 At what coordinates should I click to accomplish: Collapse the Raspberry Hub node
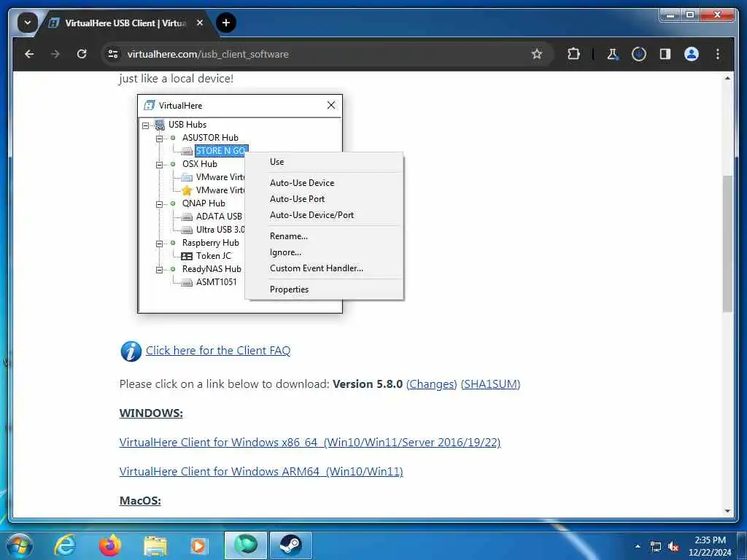[x=159, y=244]
